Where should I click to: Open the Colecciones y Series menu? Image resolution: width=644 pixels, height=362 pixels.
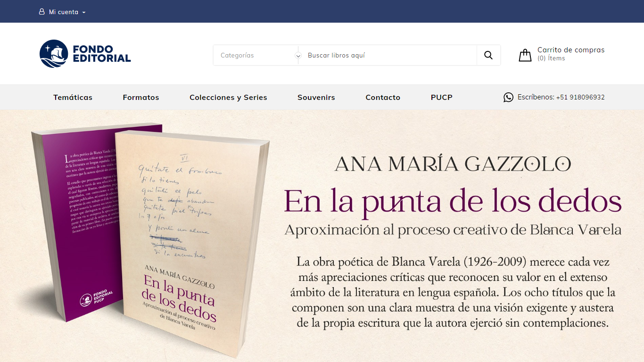point(228,98)
